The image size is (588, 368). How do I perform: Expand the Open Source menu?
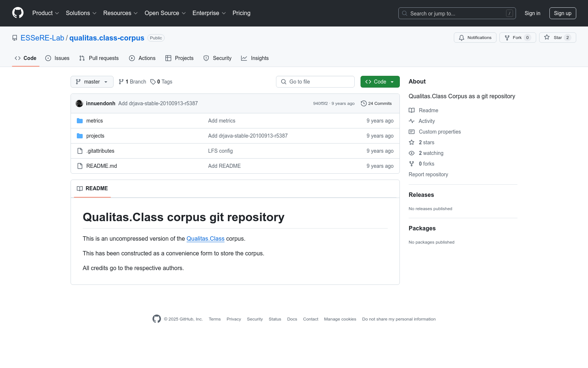tap(165, 13)
